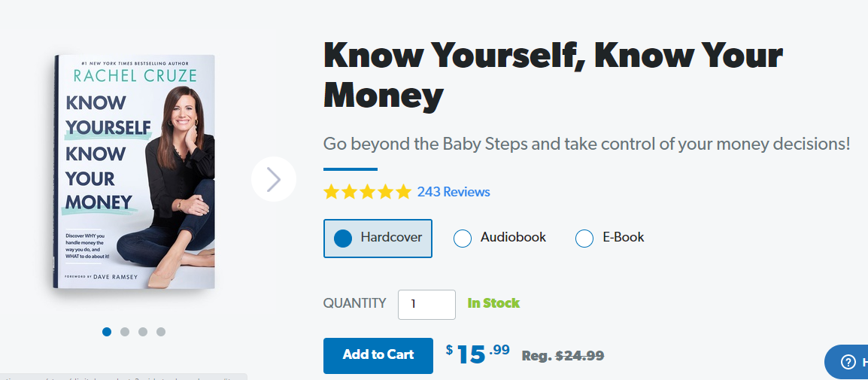
Task: Click the Baby Steps subtitle text
Action: (586, 144)
